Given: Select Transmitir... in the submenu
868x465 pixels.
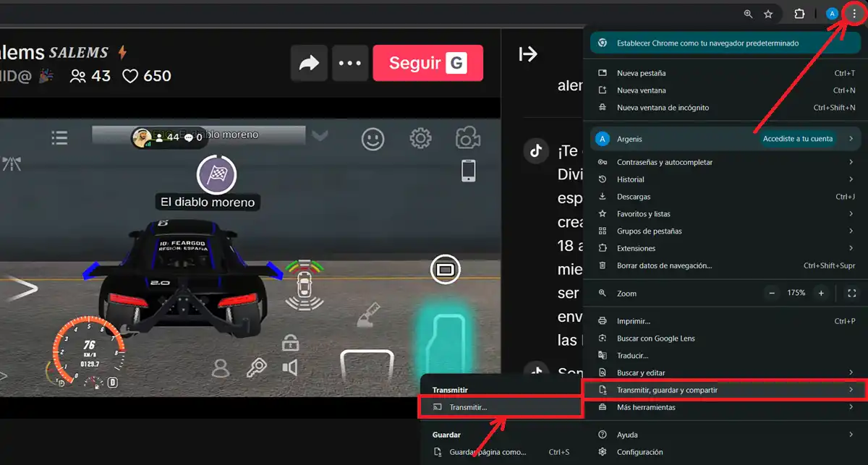Looking at the screenshot, I should click(x=501, y=407).
